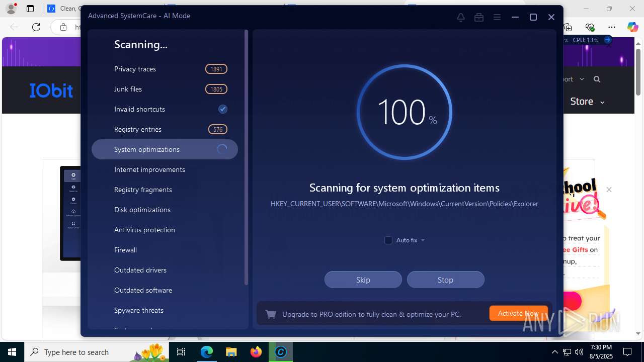Select Outdated drivers scan item
Screen dimensions: 644x362
(165, 270)
